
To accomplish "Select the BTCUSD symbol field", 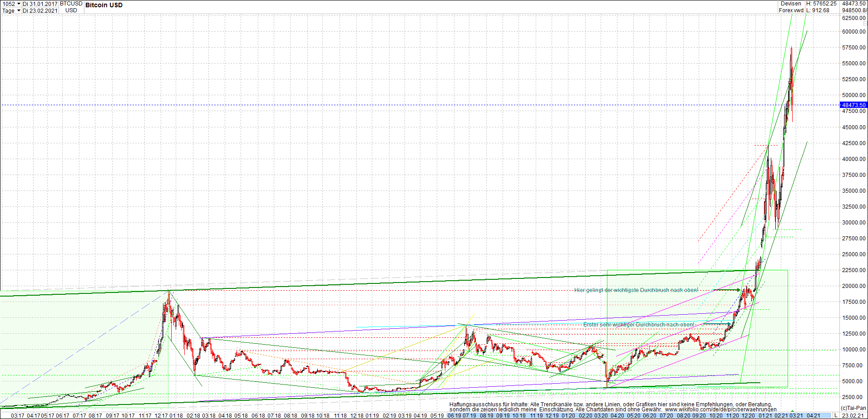I will 71,4.
